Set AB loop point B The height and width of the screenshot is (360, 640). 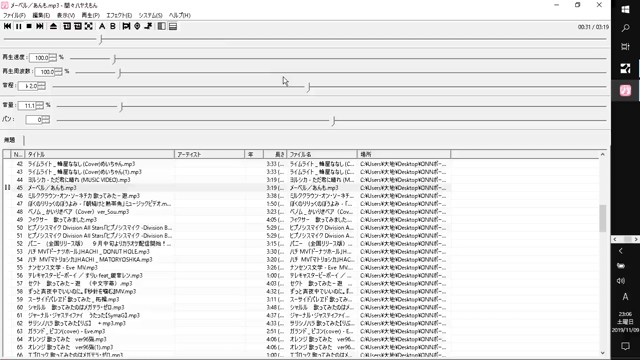113,26
